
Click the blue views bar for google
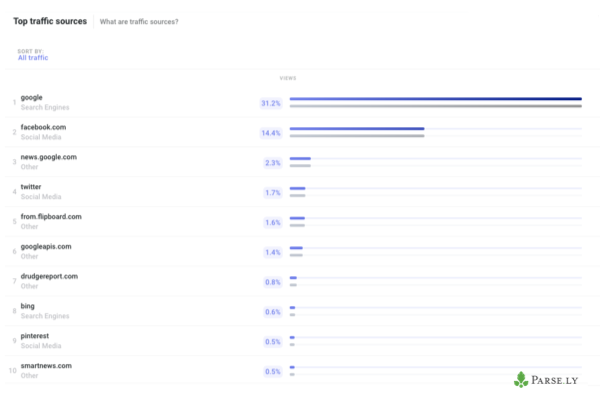tap(435, 99)
